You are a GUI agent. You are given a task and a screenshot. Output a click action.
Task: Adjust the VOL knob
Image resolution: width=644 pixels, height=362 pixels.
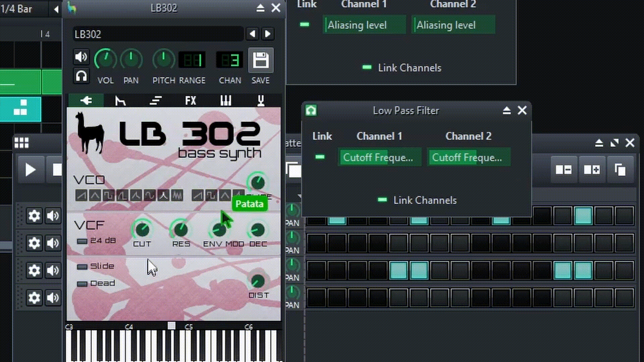[x=105, y=60]
